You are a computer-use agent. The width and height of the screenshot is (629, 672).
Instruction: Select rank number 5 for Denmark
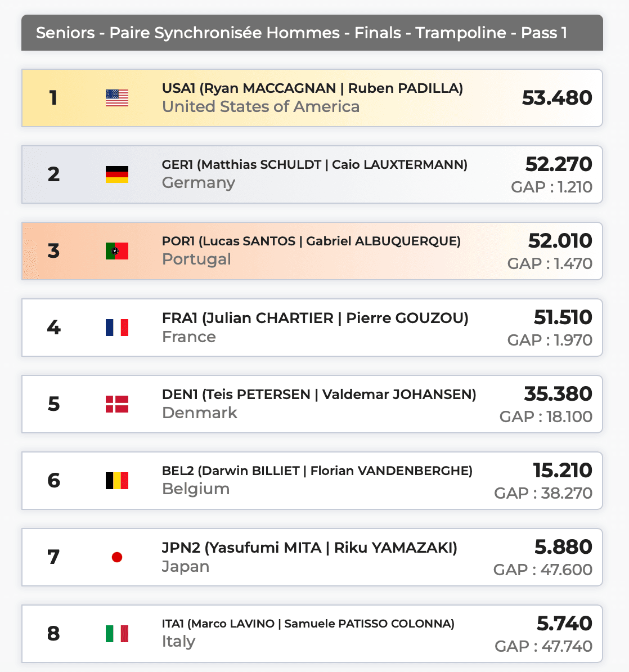(x=53, y=404)
